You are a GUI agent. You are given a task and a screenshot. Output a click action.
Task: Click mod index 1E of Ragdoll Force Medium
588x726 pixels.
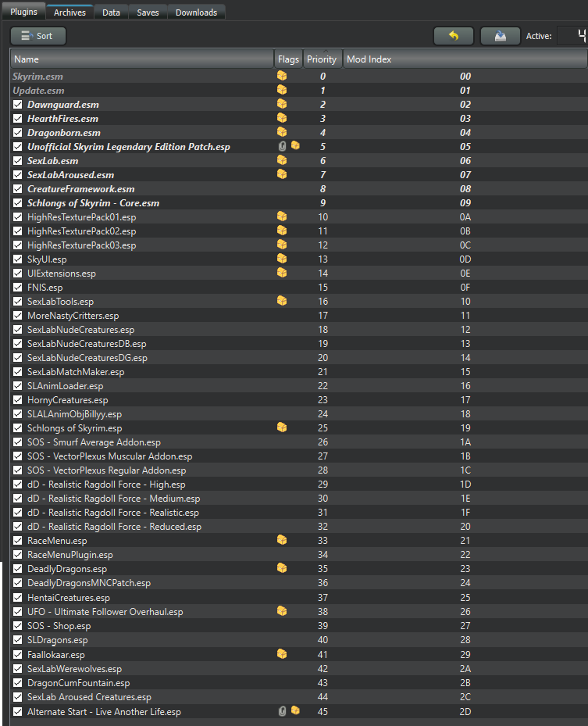[465, 499]
